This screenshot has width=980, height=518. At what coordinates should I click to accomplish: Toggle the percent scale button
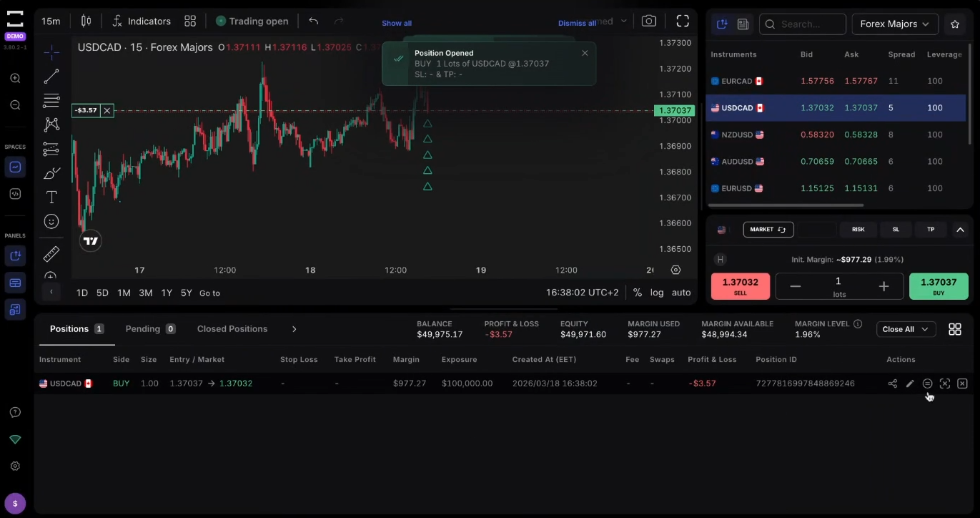[637, 293]
